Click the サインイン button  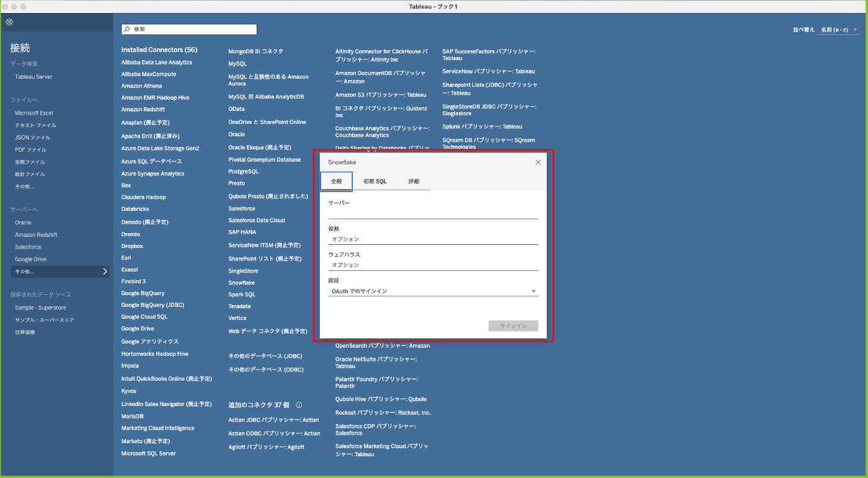[513, 326]
